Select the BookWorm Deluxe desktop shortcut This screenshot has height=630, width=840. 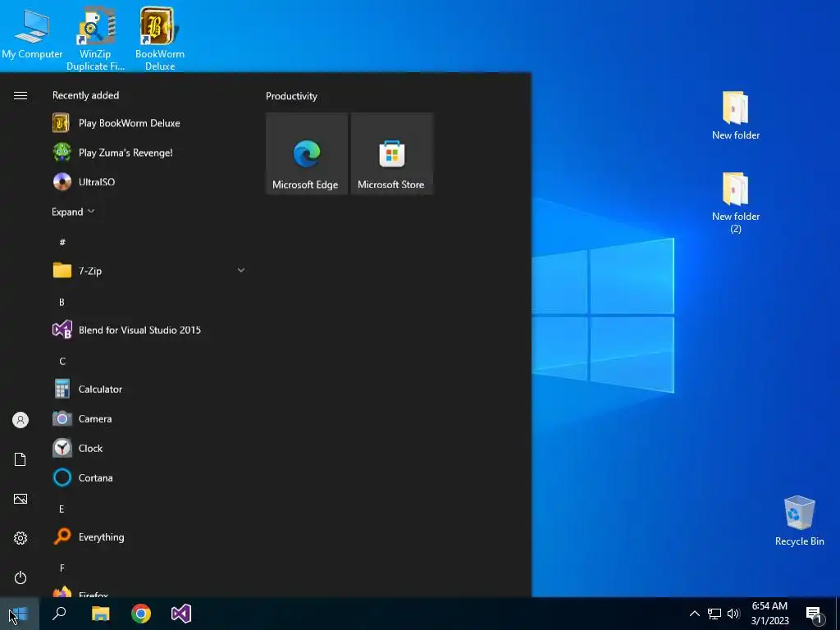click(x=160, y=39)
